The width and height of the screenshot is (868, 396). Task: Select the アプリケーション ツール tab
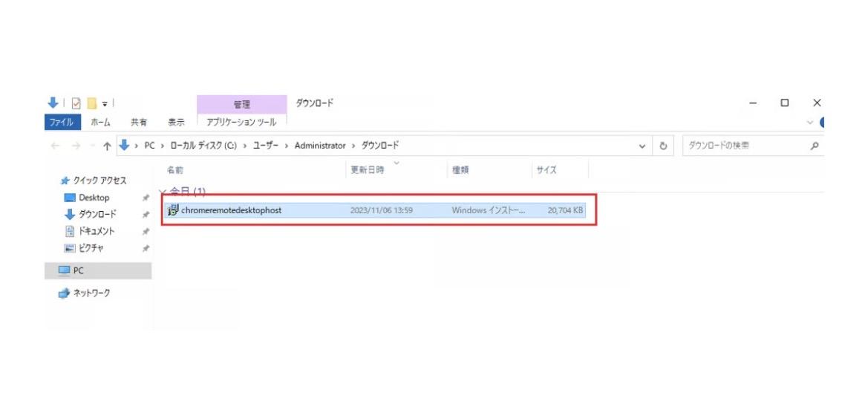pos(241,123)
